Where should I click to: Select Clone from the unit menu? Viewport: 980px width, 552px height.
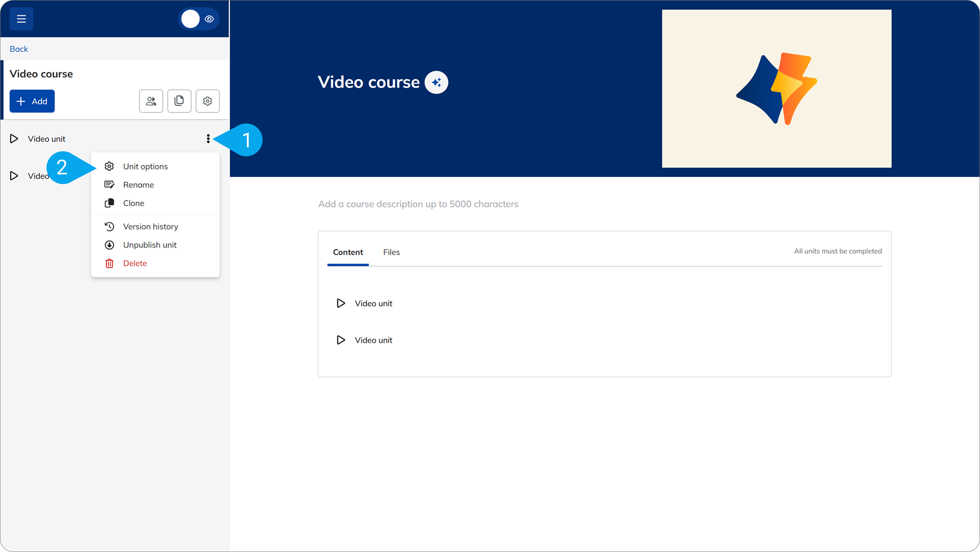pos(134,203)
